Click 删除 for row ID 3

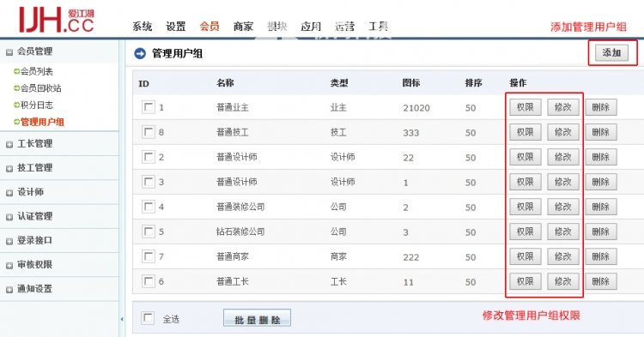(x=601, y=182)
